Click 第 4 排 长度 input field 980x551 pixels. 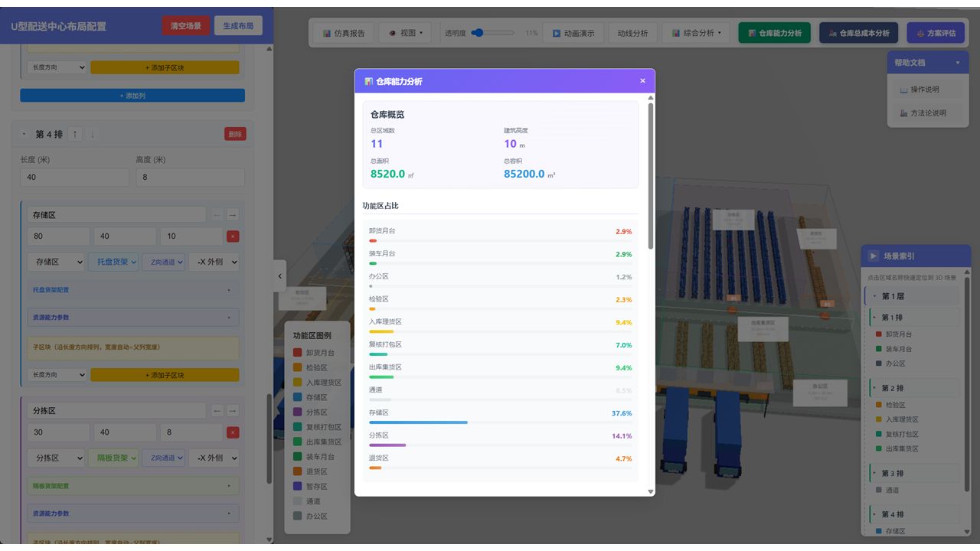74,177
